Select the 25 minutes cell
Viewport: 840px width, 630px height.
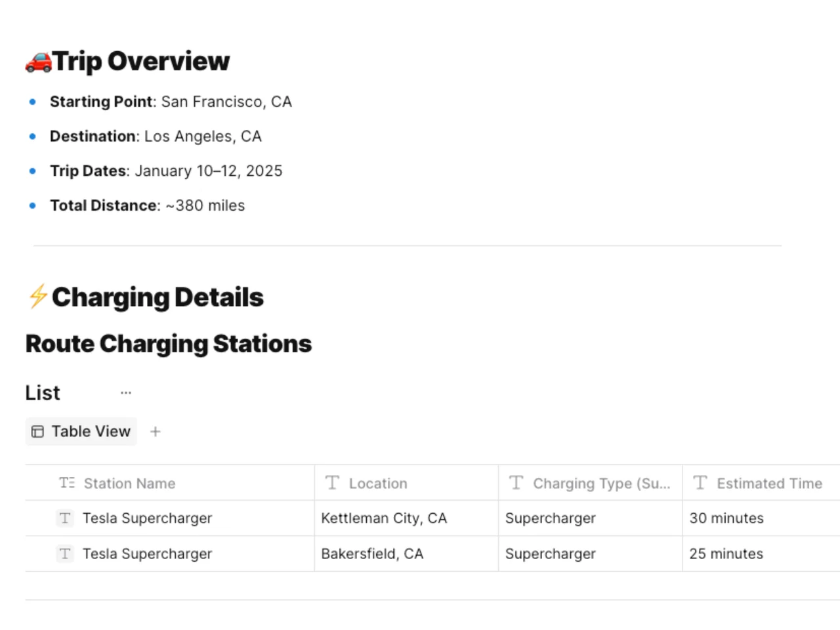pyautogui.click(x=761, y=554)
